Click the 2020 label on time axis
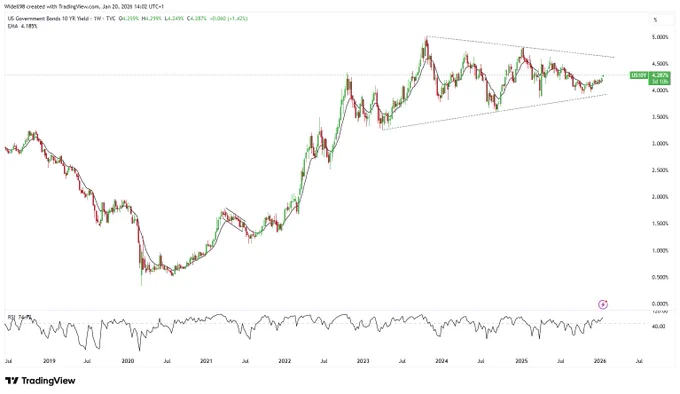Image resolution: width=680 pixels, height=394 pixels. pos(128,361)
